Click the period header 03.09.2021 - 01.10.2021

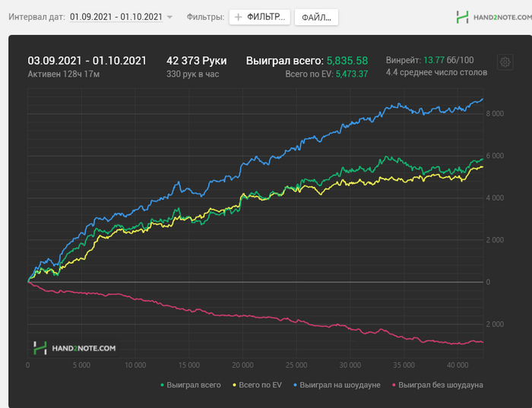tap(87, 61)
